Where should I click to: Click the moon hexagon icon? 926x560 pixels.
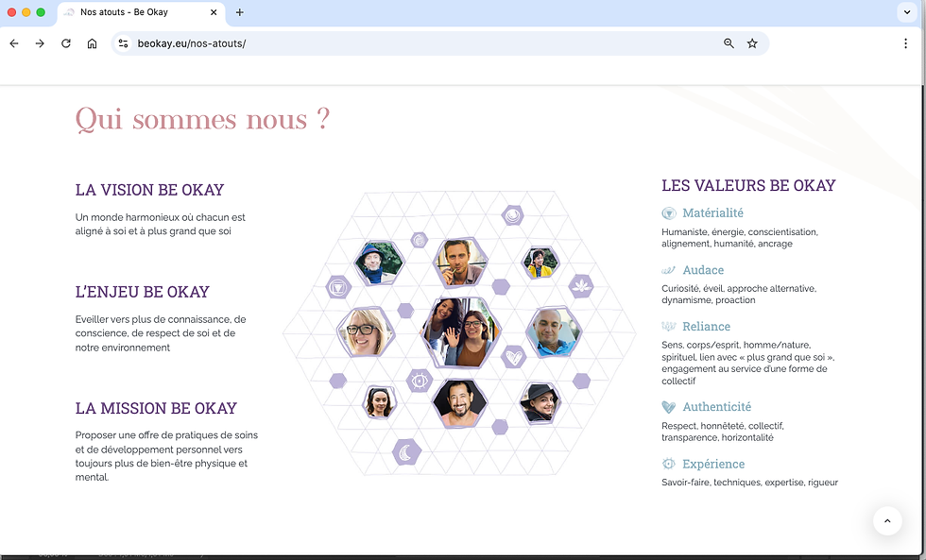pyautogui.click(x=406, y=452)
